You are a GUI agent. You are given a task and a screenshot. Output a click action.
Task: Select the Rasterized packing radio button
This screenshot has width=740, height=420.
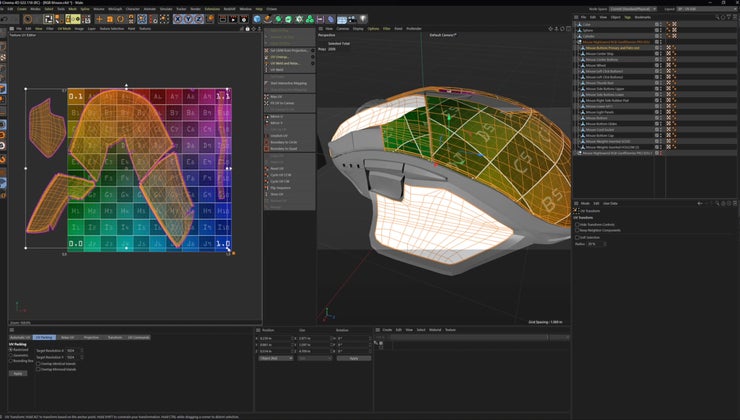click(11, 350)
